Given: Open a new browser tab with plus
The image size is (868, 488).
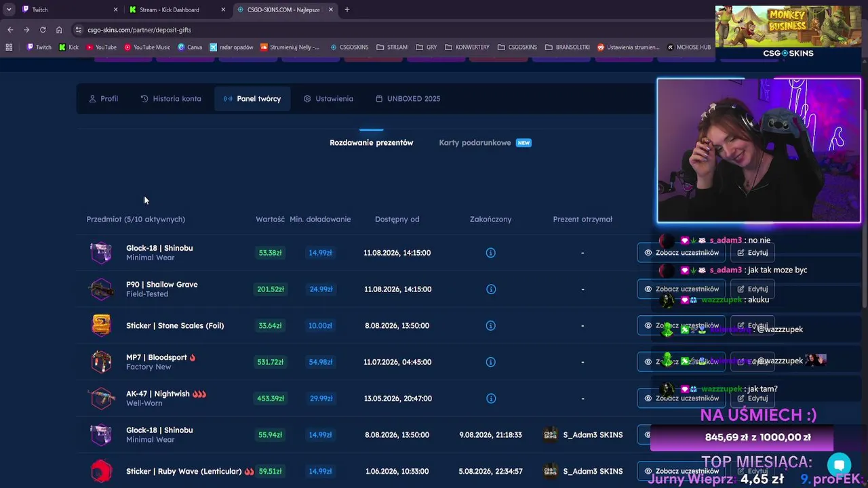Looking at the screenshot, I should coord(347,9).
